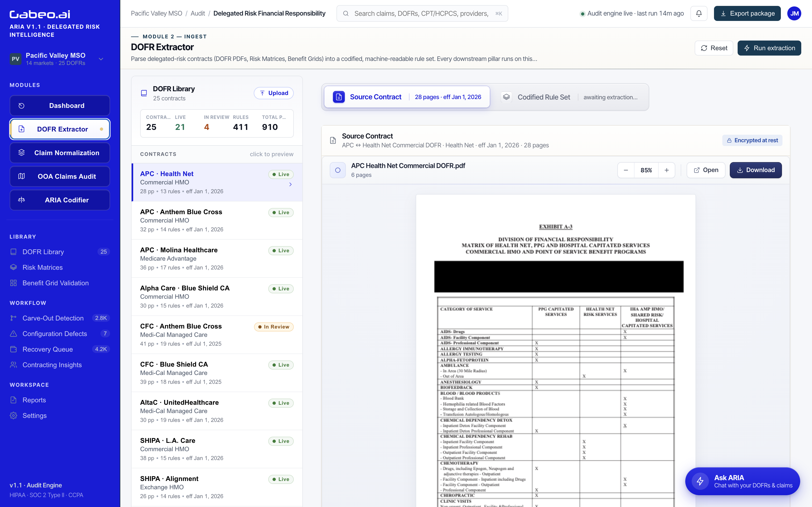Preview the SHIPA L.A. Care contract

coord(217,449)
